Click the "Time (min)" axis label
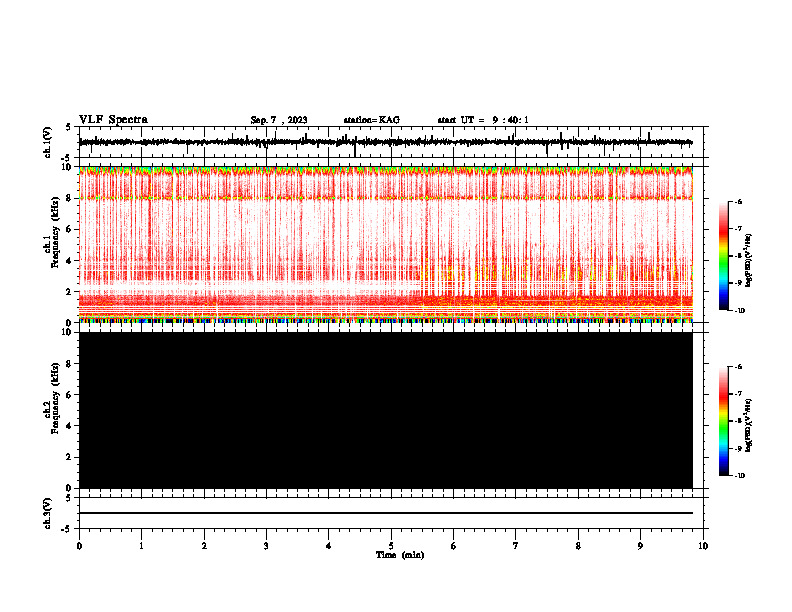The image size is (792, 612). 400,555
